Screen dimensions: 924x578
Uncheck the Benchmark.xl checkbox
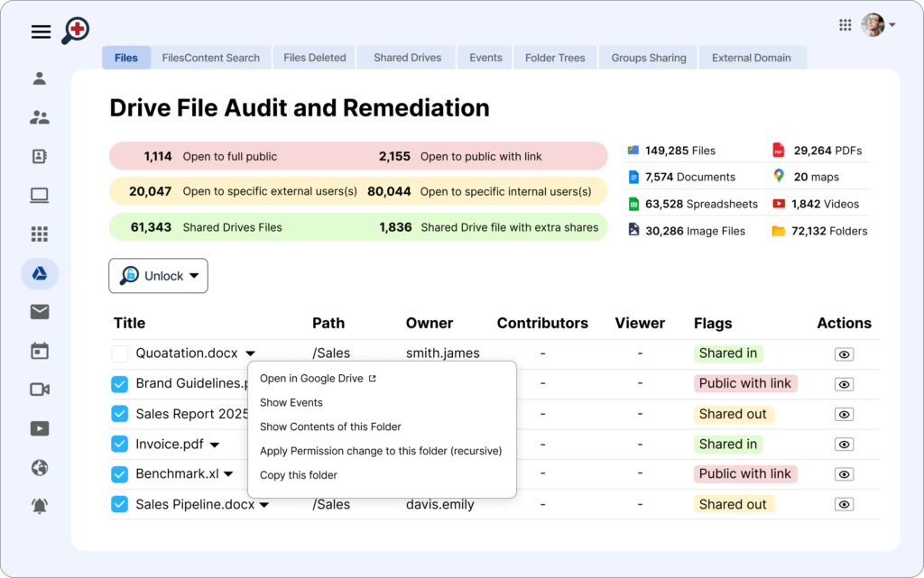120,474
